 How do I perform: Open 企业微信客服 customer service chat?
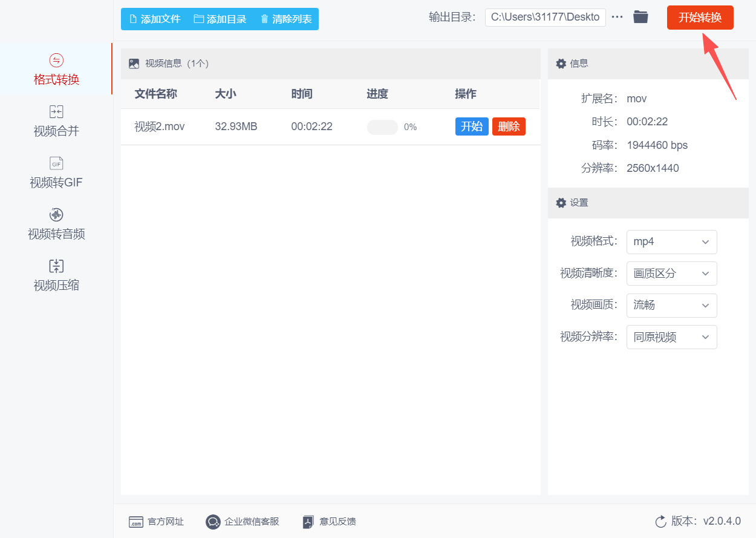point(242,521)
